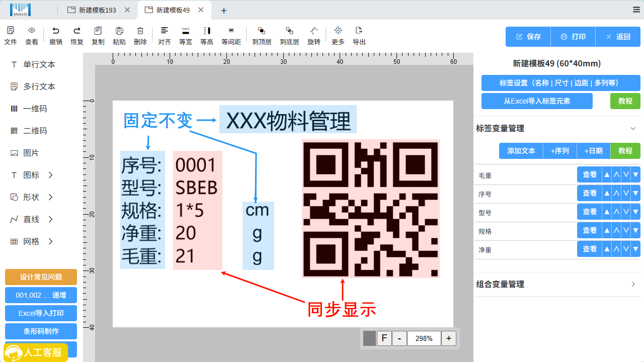
Task: Open the 人工客服 customer service widget
Action: pyautogui.click(x=36, y=352)
